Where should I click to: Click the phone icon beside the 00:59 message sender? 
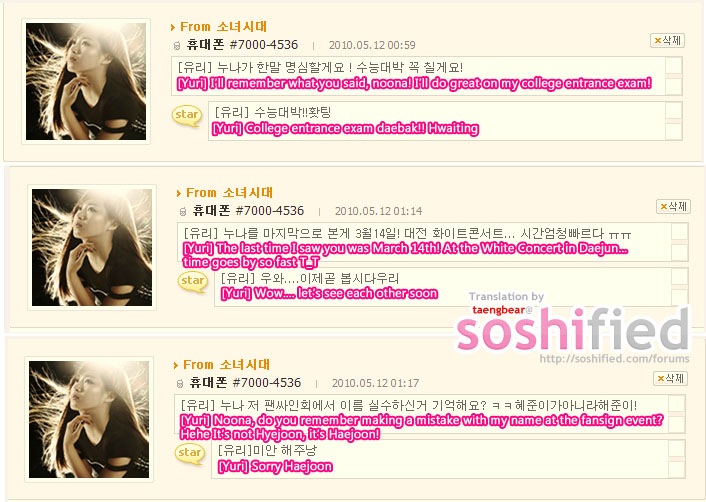point(177,45)
